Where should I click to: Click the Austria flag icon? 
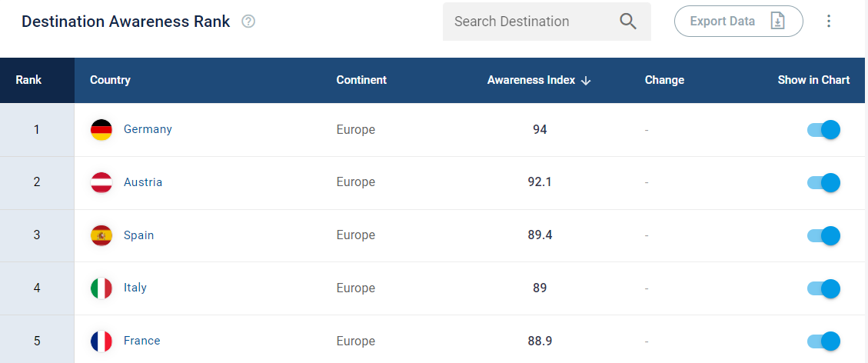[101, 182]
